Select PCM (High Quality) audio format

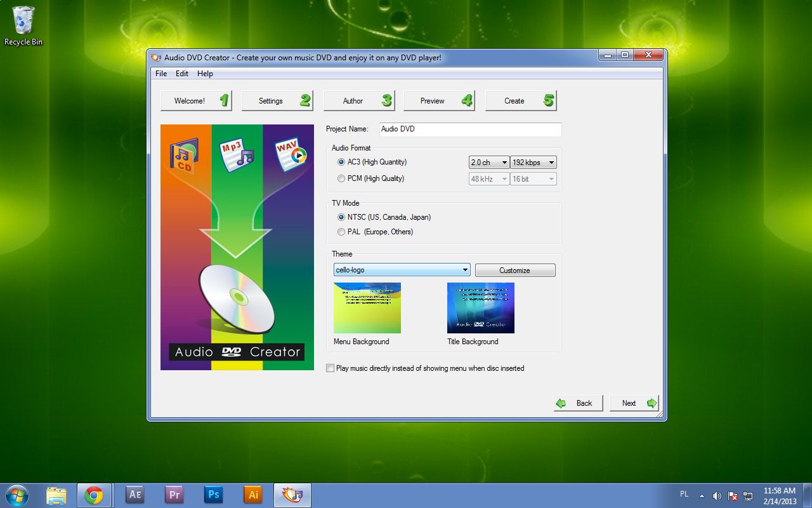[x=371, y=179]
